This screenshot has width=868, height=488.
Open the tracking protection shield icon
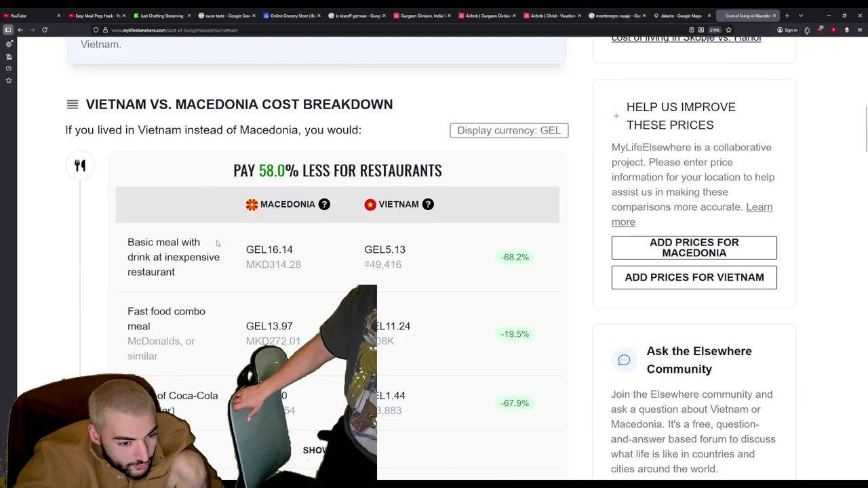pos(96,30)
